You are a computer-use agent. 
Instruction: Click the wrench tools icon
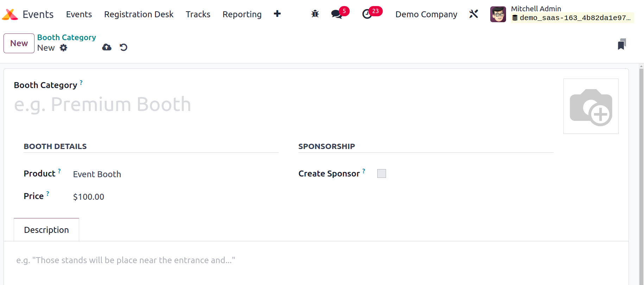tap(474, 14)
